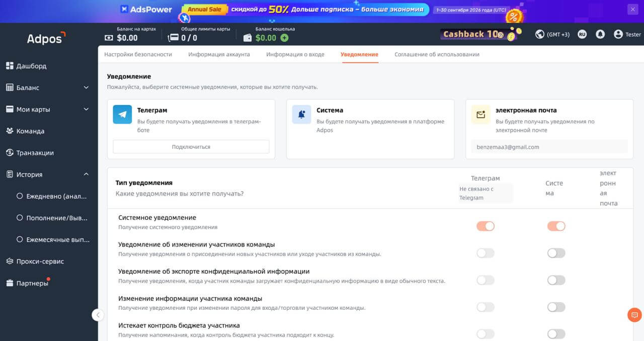
Task: Open the Dashboard icon in sidebar
Action: click(10, 66)
